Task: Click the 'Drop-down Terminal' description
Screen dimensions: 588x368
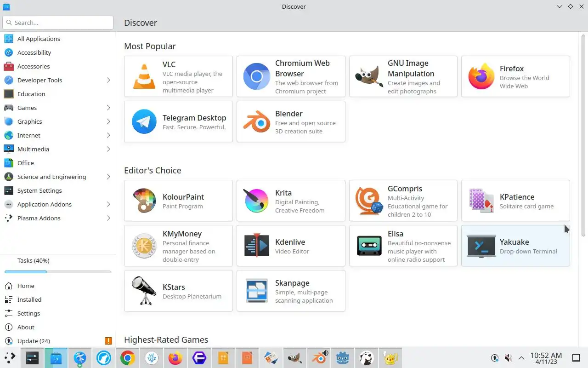Action: [528, 251]
